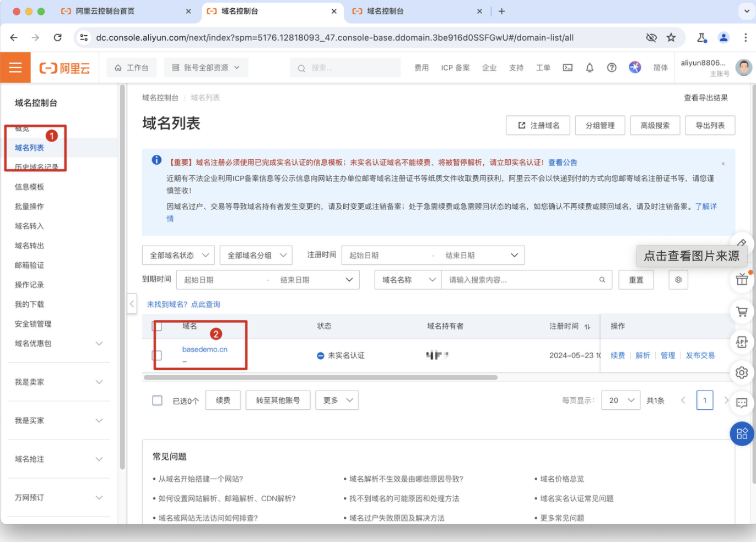This screenshot has height=542, width=756.
Task: Select 信息模板 in the left menu
Action: click(x=30, y=187)
